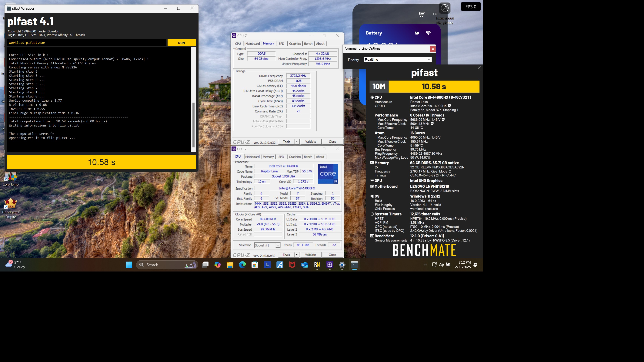644x362 pixels.
Task: Click the Core Speed value 897.80 MHz
Action: click(268, 219)
